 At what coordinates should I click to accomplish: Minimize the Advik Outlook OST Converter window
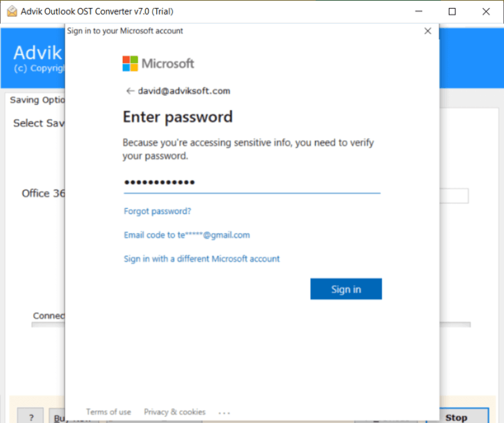click(419, 12)
